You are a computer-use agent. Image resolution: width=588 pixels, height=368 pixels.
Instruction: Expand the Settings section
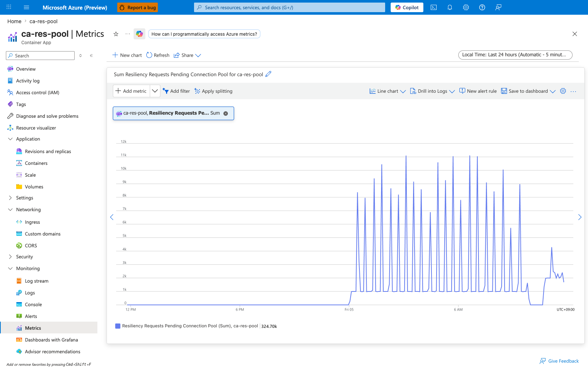(x=10, y=198)
